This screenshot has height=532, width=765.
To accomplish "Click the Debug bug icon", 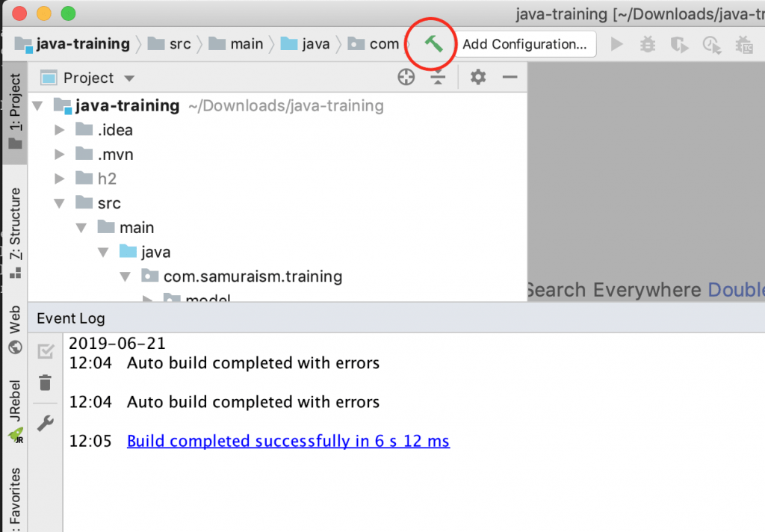I will pos(648,45).
